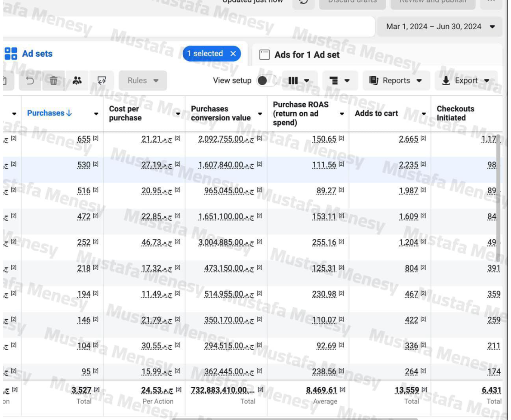Clear selection via X on '1 selected'

point(233,54)
